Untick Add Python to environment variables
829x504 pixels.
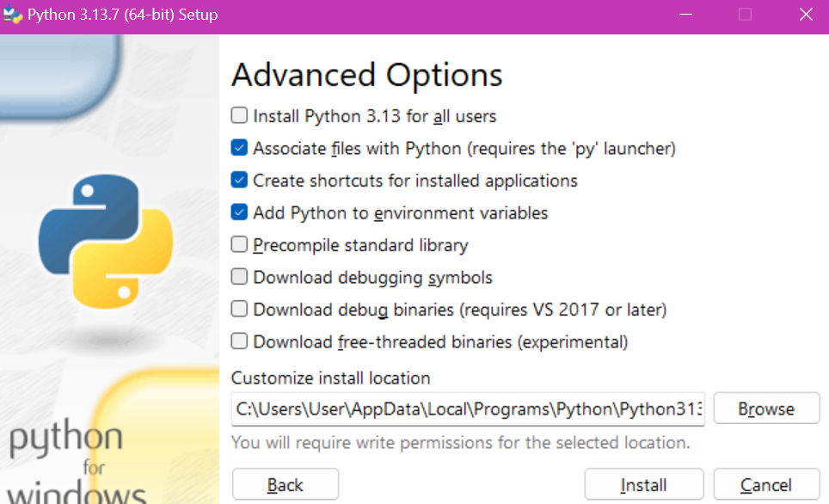tap(239, 212)
